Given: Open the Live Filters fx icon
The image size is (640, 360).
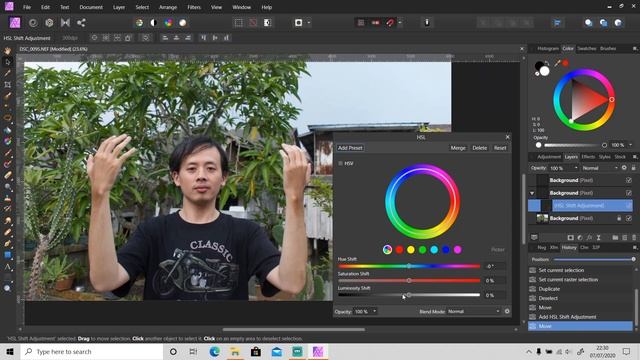Looking at the screenshot, I should click(589, 238).
